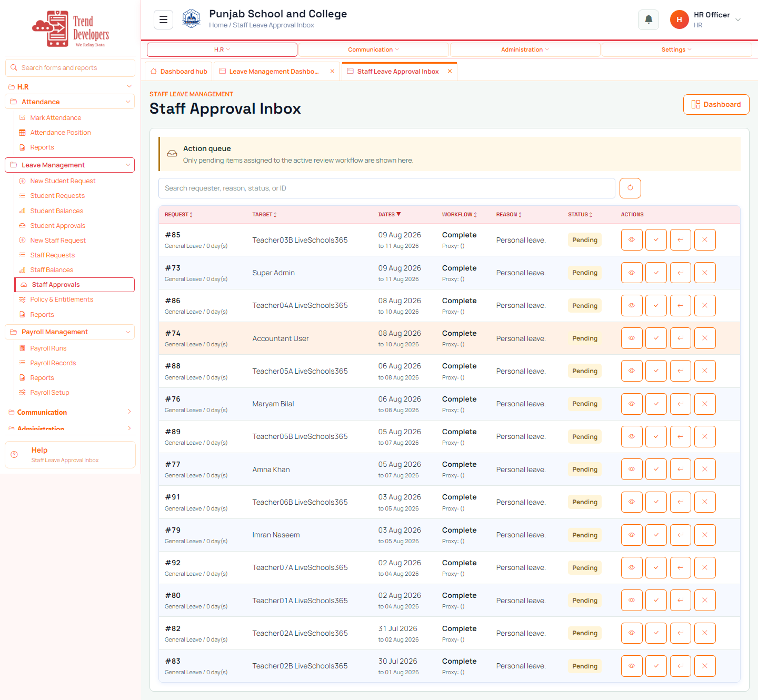Approve request #73 for Super Admin
The image size is (758, 700).
[x=656, y=273]
